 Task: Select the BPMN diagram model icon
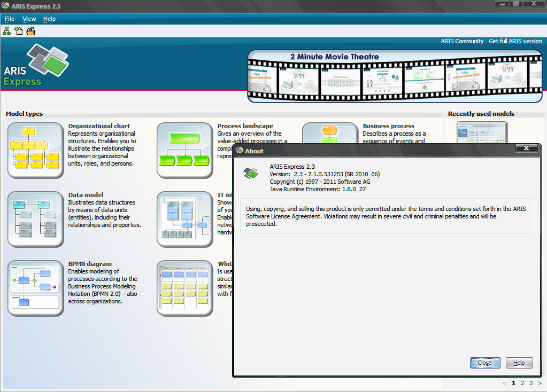tap(36, 288)
